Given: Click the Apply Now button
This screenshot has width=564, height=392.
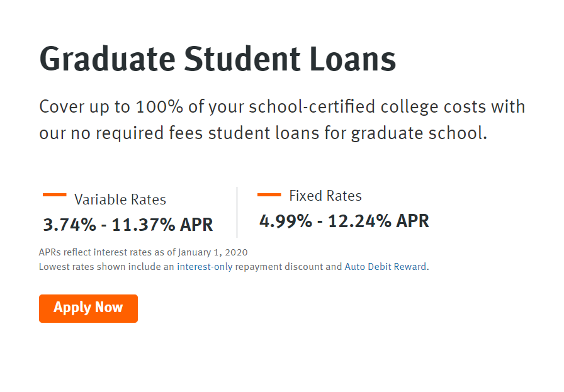Looking at the screenshot, I should pyautogui.click(x=88, y=308).
